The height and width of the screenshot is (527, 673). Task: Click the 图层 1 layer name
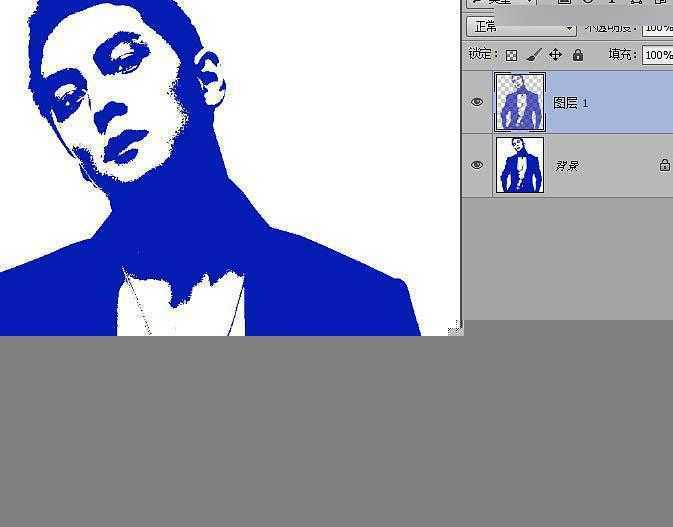pyautogui.click(x=570, y=103)
